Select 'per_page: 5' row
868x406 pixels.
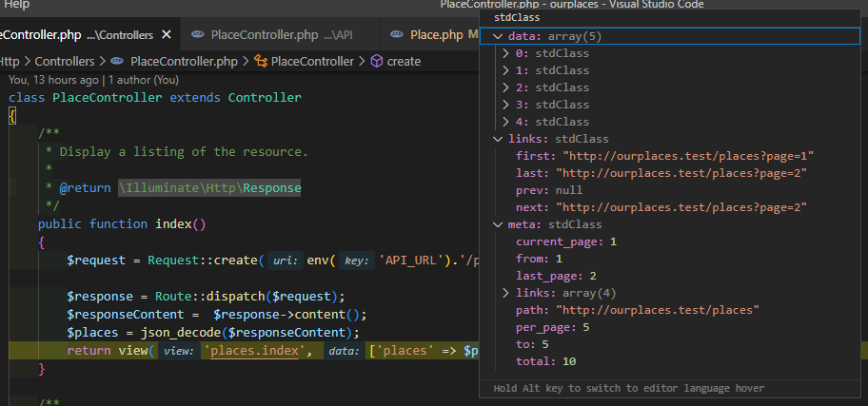(x=670, y=327)
